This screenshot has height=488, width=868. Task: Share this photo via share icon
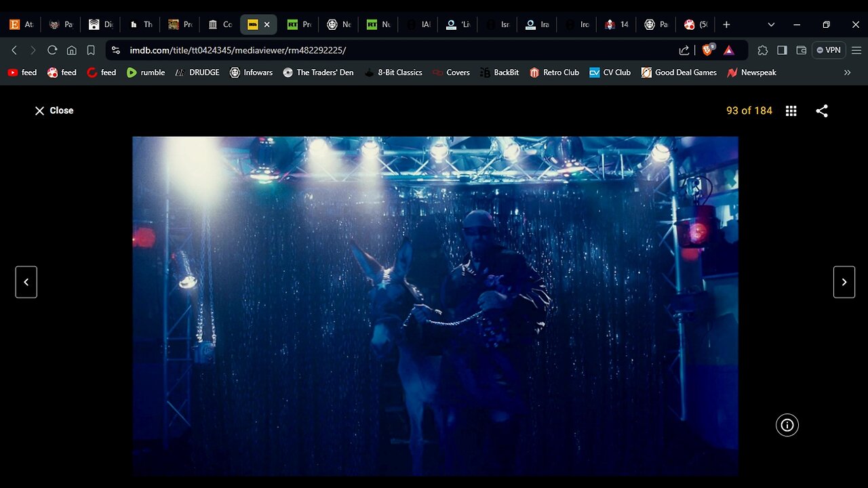coord(822,111)
